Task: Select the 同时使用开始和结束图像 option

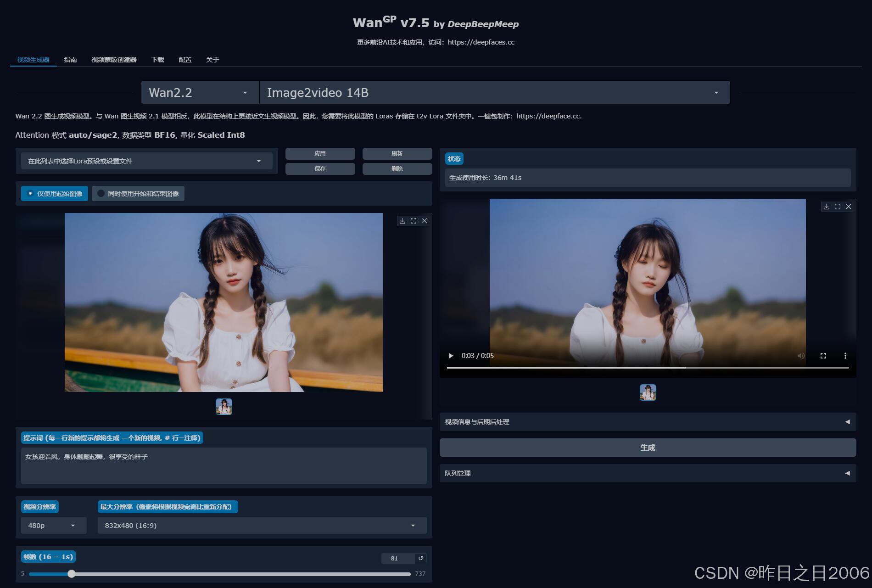Action: (x=138, y=193)
